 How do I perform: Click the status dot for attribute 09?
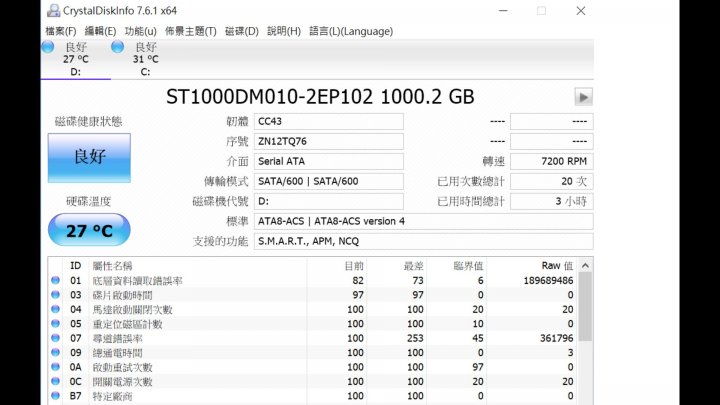(56, 352)
